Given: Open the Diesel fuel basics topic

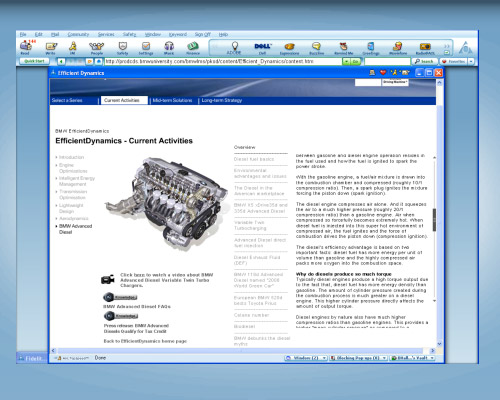Looking at the screenshot, I should (x=254, y=159).
